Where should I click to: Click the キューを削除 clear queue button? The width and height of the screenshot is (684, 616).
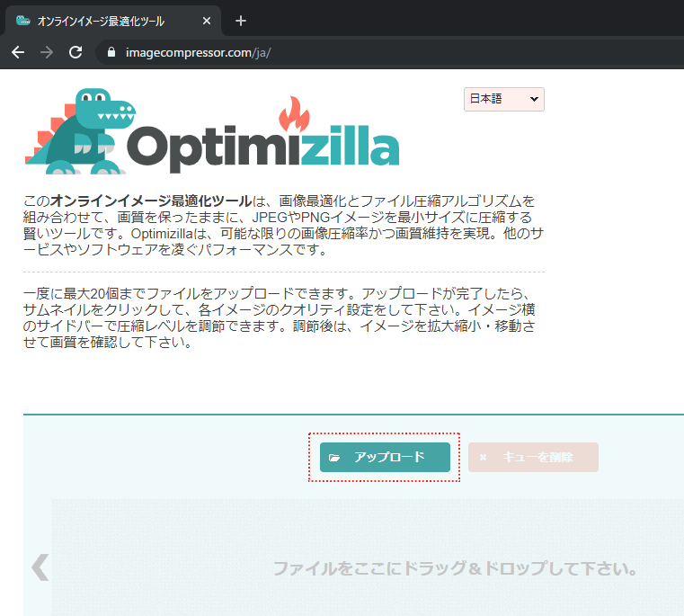point(533,457)
